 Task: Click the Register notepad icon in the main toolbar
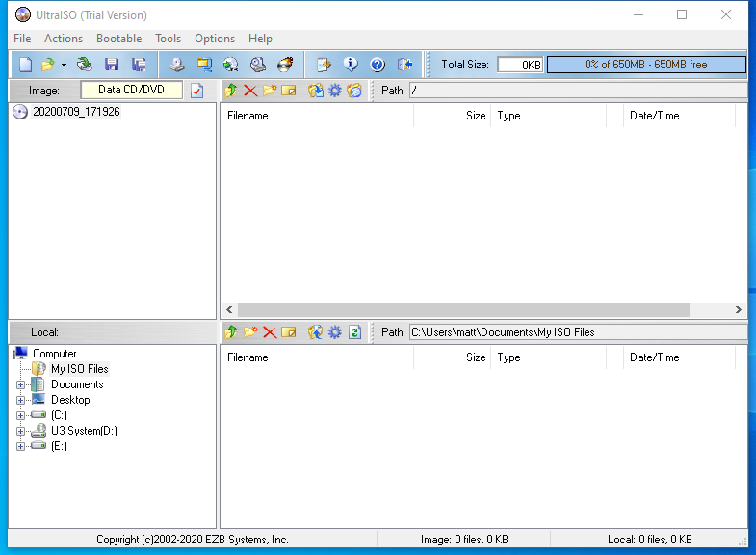coord(324,65)
